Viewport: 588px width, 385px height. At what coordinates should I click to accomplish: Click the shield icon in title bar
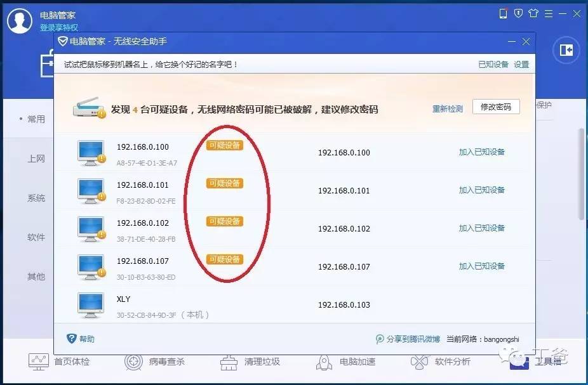pyautogui.click(x=518, y=13)
